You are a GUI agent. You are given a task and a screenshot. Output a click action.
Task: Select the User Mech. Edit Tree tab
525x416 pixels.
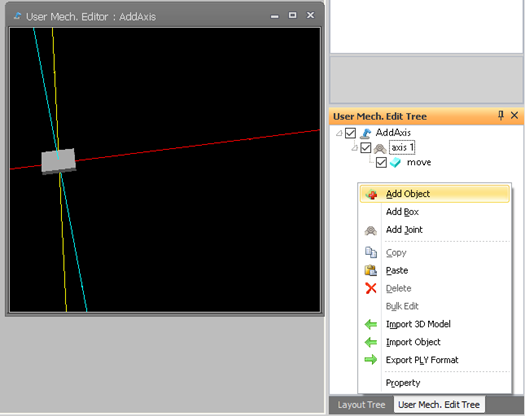coord(439,405)
